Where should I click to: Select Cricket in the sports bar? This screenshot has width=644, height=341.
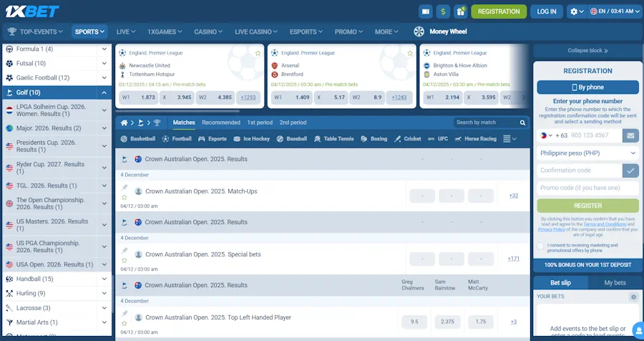pyautogui.click(x=407, y=139)
